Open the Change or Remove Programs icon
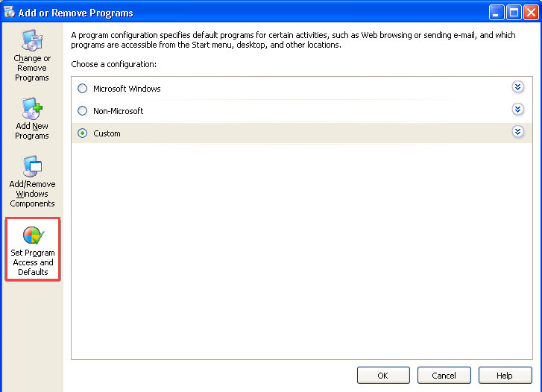 tap(32, 40)
